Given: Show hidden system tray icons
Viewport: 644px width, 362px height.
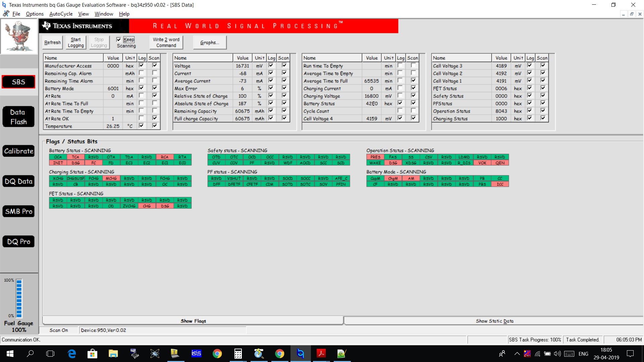Looking at the screenshot, I should click(x=517, y=354).
